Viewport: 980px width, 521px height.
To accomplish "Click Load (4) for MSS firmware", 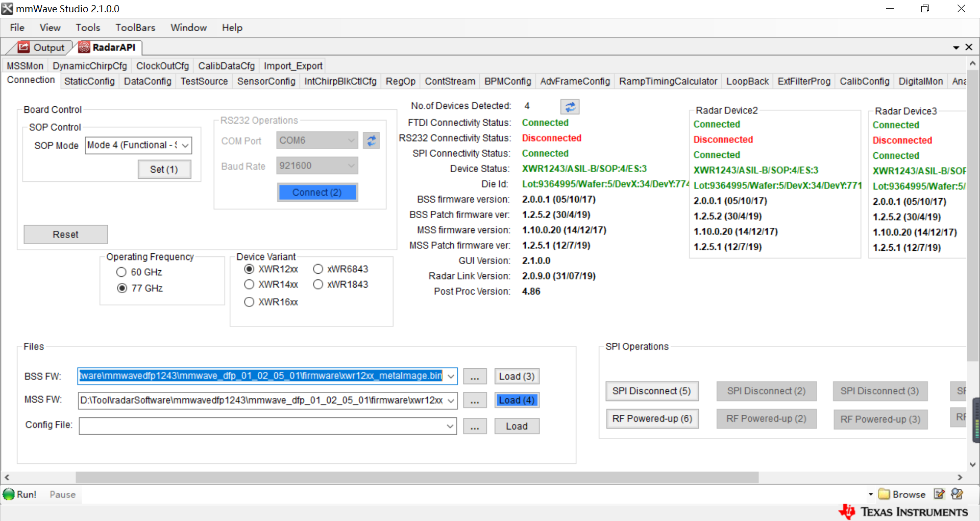I will click(517, 400).
